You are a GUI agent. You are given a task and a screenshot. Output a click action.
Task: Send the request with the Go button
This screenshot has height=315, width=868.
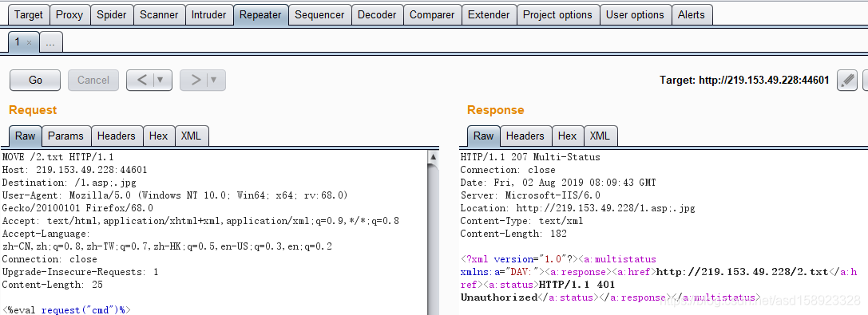[35, 80]
